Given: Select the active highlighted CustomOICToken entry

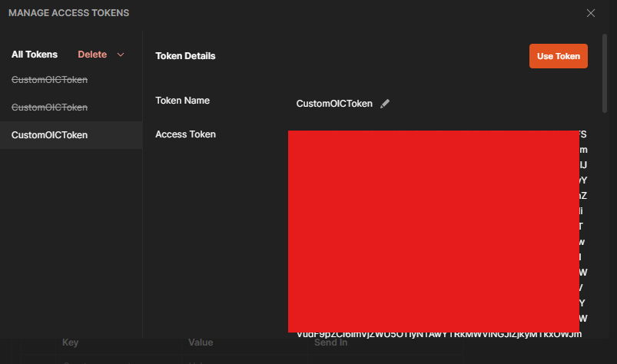Looking at the screenshot, I should tap(49, 135).
